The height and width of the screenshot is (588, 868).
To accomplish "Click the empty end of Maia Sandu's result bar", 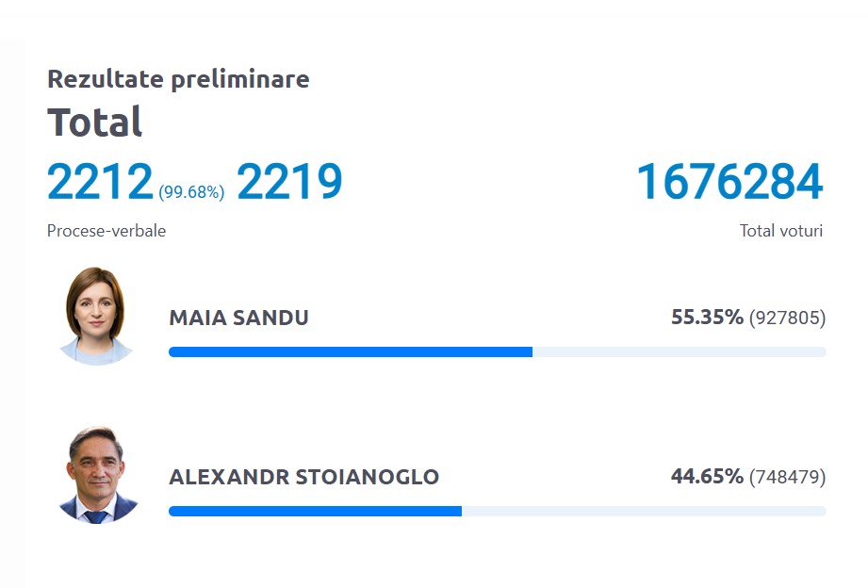I will point(679,352).
